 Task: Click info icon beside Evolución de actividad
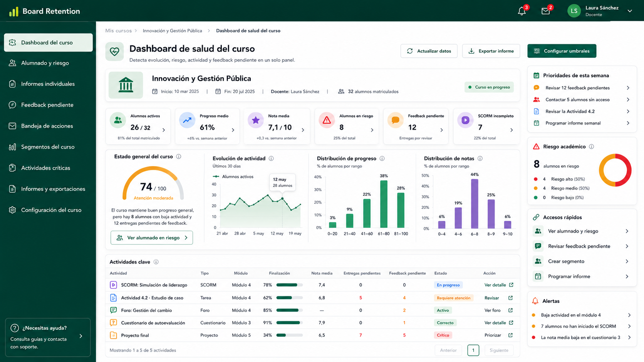pyautogui.click(x=271, y=158)
